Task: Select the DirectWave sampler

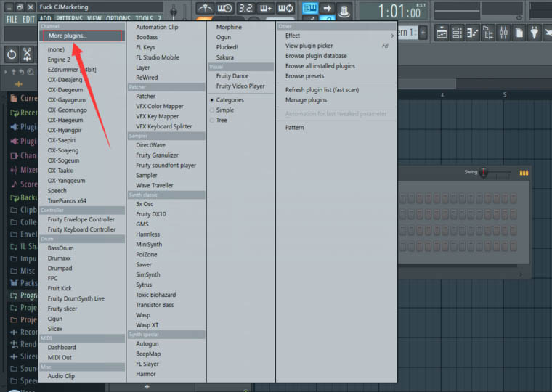Action: coord(150,145)
